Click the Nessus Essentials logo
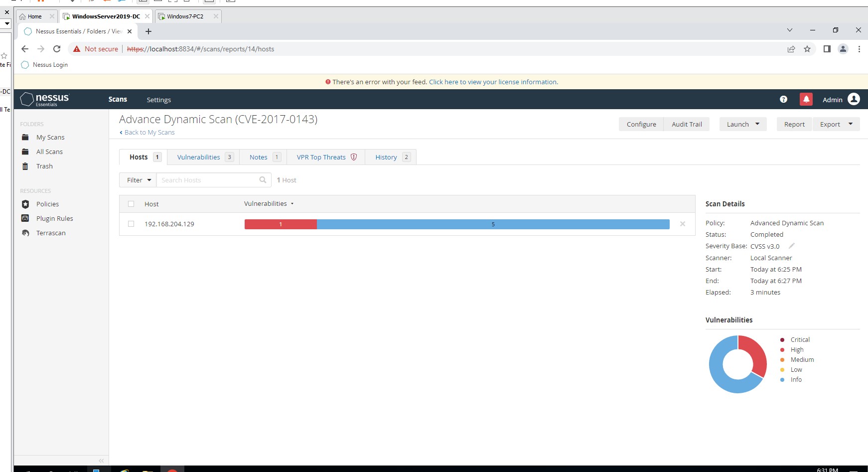 coord(45,99)
